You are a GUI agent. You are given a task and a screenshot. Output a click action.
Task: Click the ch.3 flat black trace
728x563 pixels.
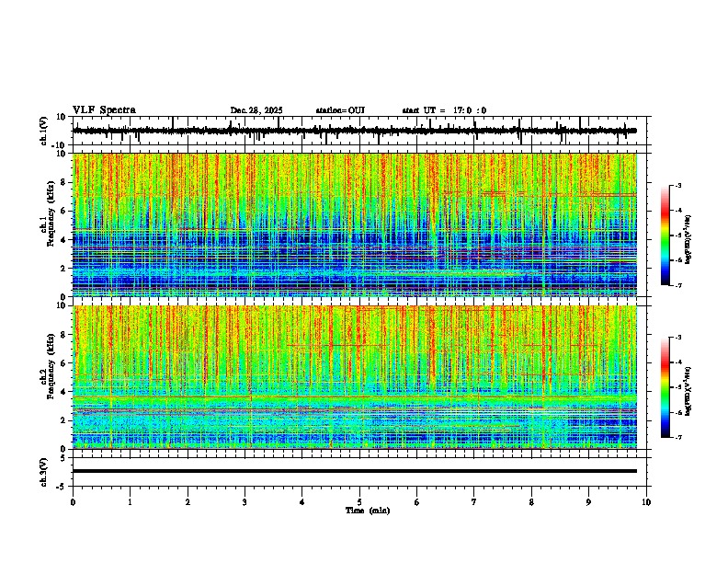[x=355, y=471]
